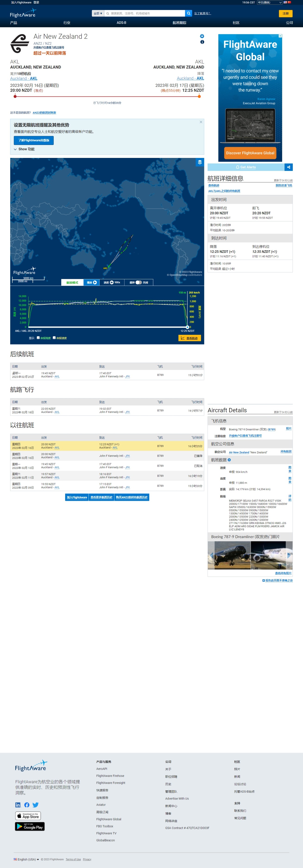This screenshot has height=868, width=303.
Task: Click the plus icon link 报告此页面不准确之处
Action: click(x=277, y=581)
